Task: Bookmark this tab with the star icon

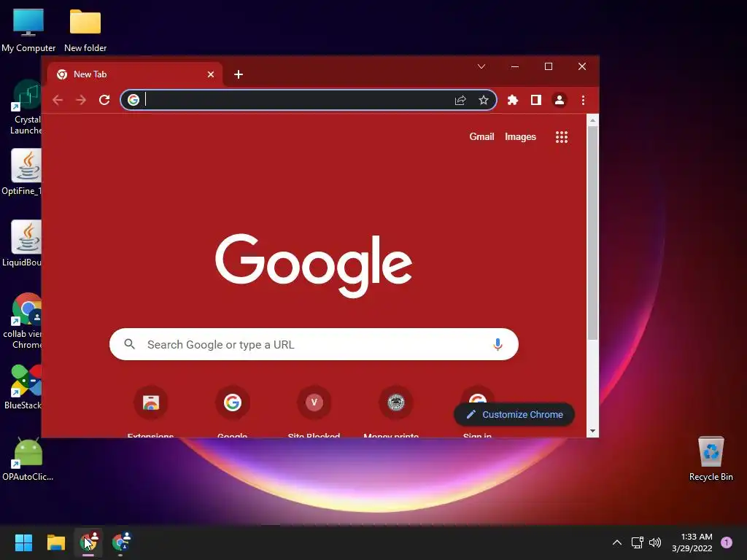Action: (484, 100)
